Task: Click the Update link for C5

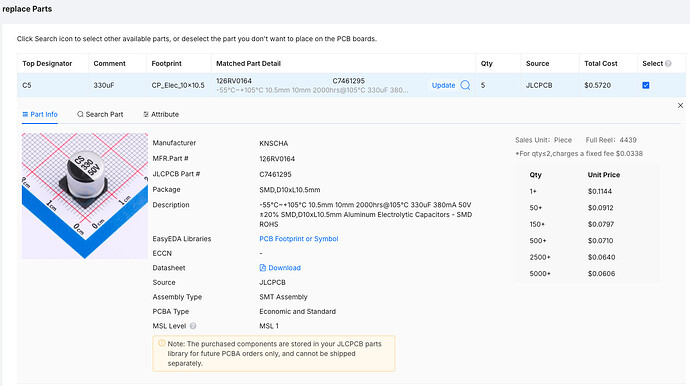Action: [443, 85]
